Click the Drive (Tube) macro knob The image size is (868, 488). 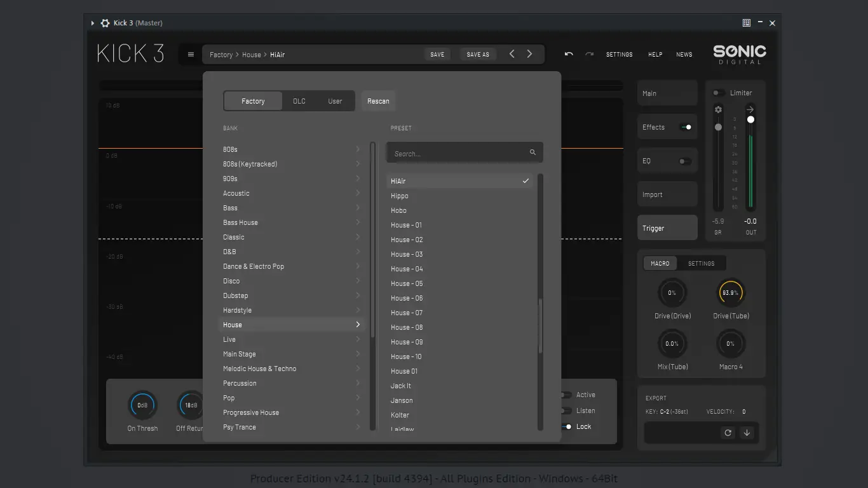731,293
